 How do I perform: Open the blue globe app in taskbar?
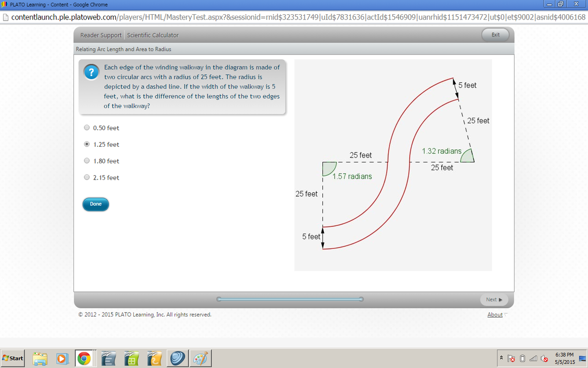click(177, 358)
